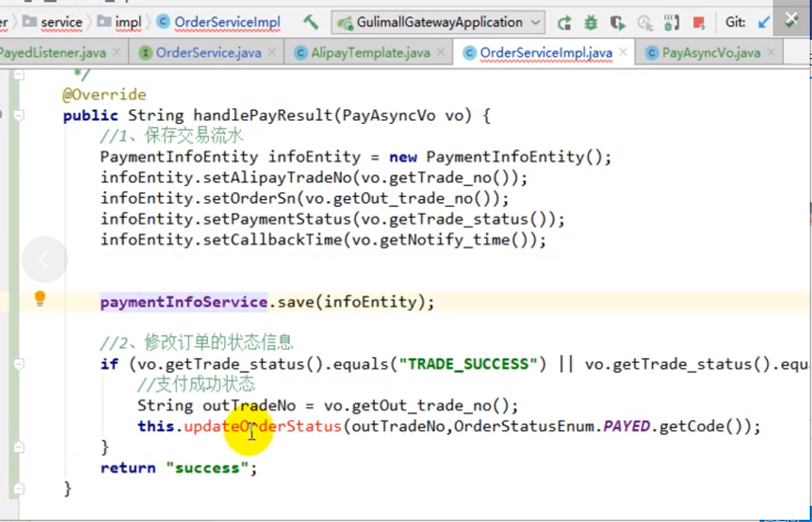
Task: Collapse the if TRADE_SUCCESS block fold marker
Action: (x=19, y=364)
